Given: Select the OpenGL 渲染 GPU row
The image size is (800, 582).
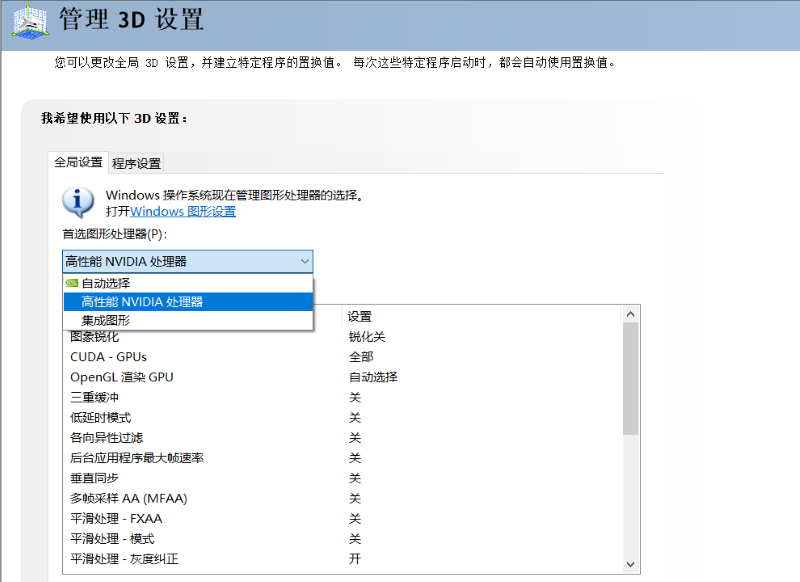Looking at the screenshot, I should tap(342, 377).
